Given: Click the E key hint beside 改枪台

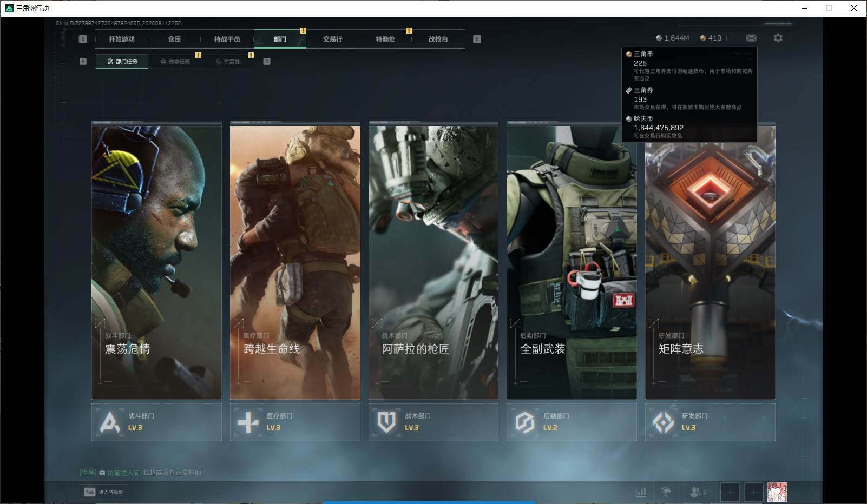Looking at the screenshot, I should tap(477, 39).
